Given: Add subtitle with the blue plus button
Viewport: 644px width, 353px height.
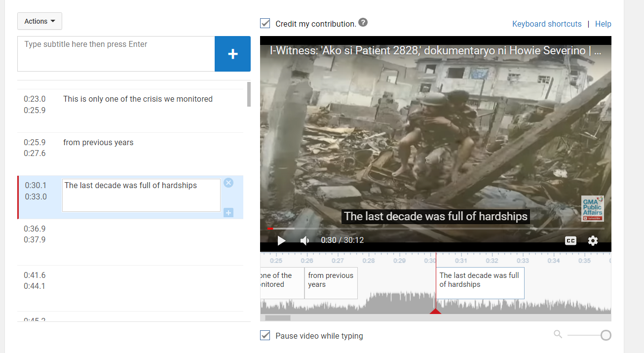Looking at the screenshot, I should (232, 54).
